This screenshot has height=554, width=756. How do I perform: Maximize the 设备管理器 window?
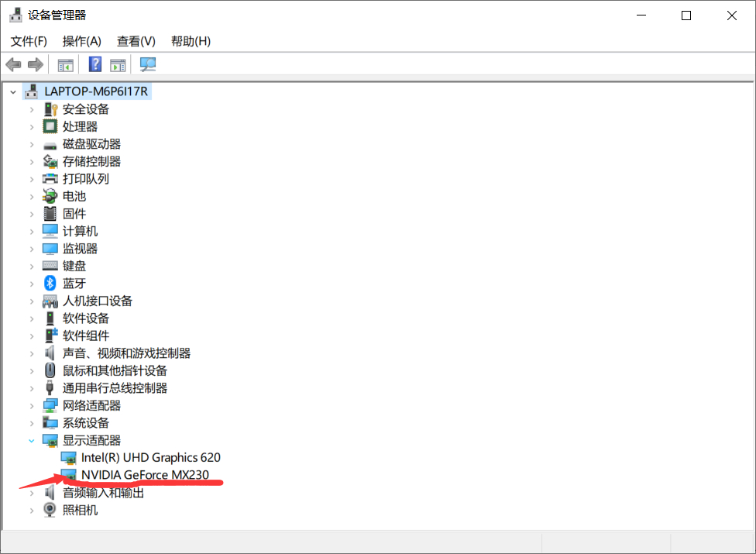coord(686,15)
